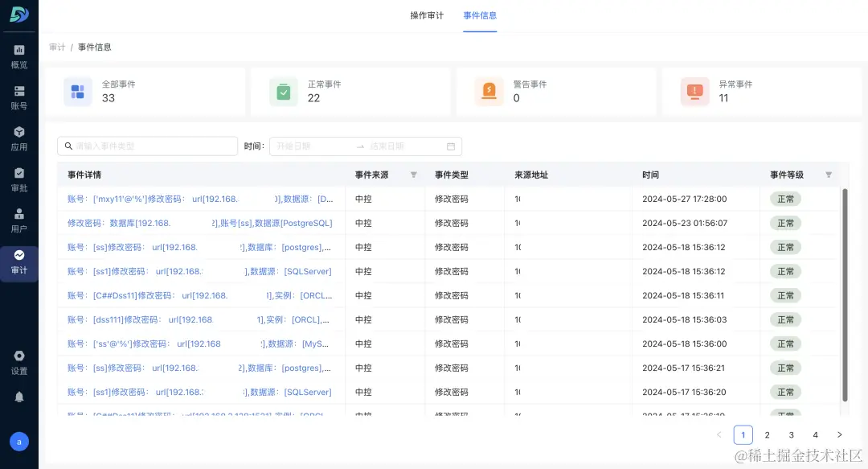Click 中控 in the 2024-05-18 15:36:03 row
Viewport: 868px width, 469px height.
click(x=363, y=319)
